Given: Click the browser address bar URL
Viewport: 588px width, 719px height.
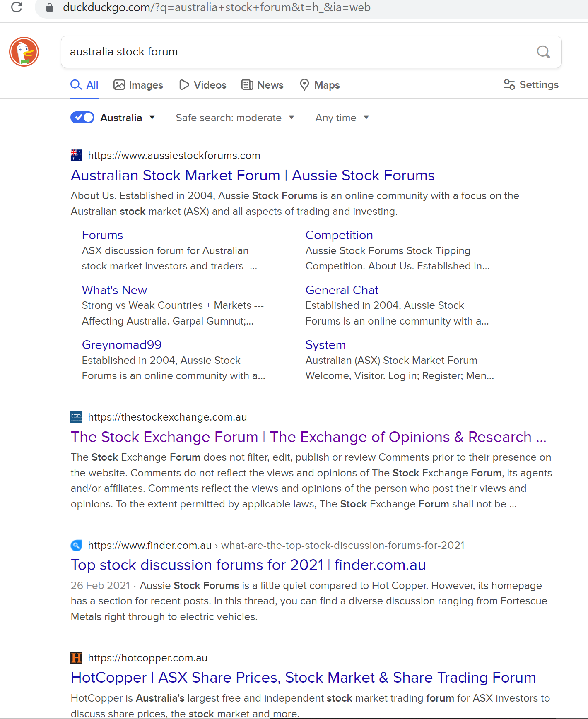Looking at the screenshot, I should pos(217,7).
